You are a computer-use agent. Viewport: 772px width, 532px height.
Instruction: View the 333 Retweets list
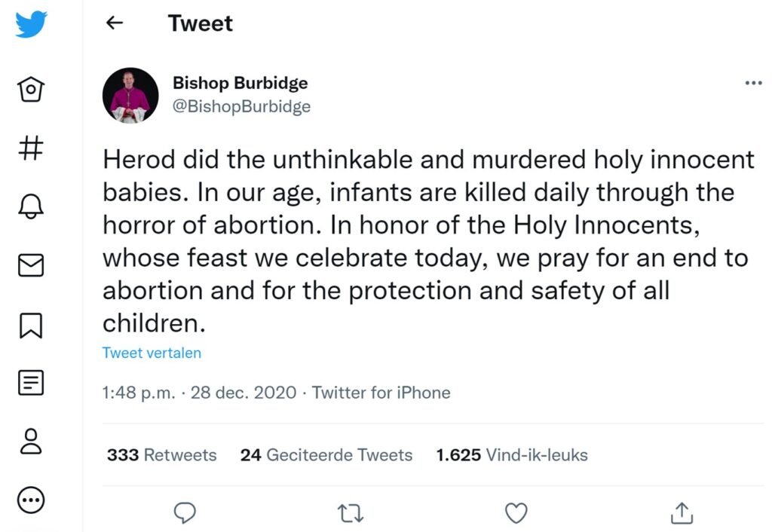[x=161, y=455]
